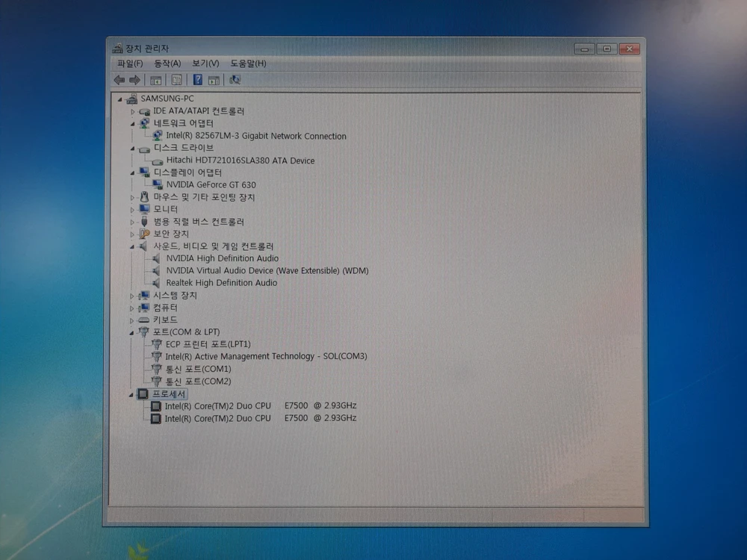The height and width of the screenshot is (560, 747).
Task: Collapse the 디스플레이 어댑터 node
Action: pyautogui.click(x=132, y=173)
